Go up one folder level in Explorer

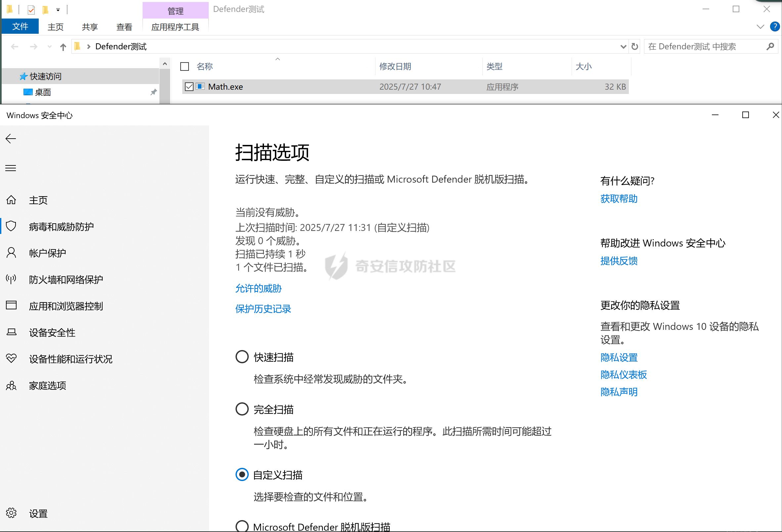click(63, 47)
